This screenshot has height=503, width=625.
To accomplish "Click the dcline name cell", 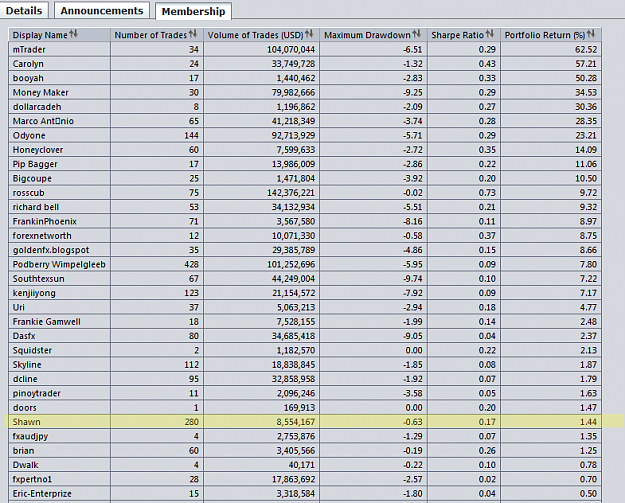I will (x=59, y=379).
